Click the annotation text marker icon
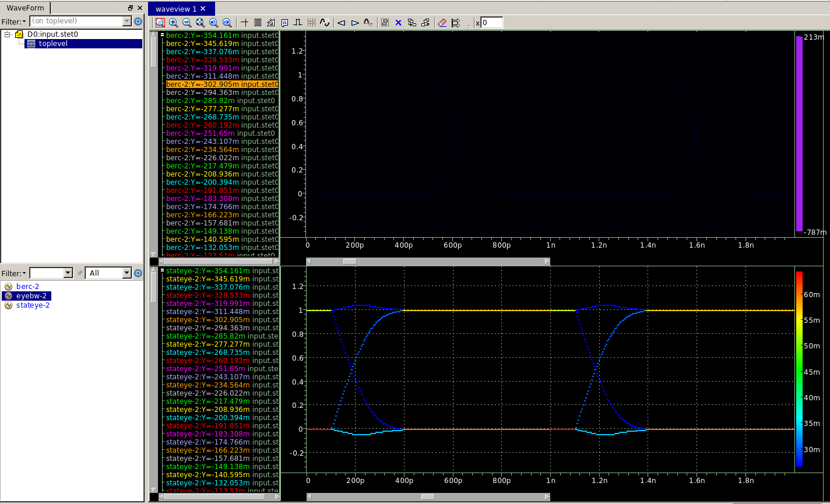 (x=284, y=23)
